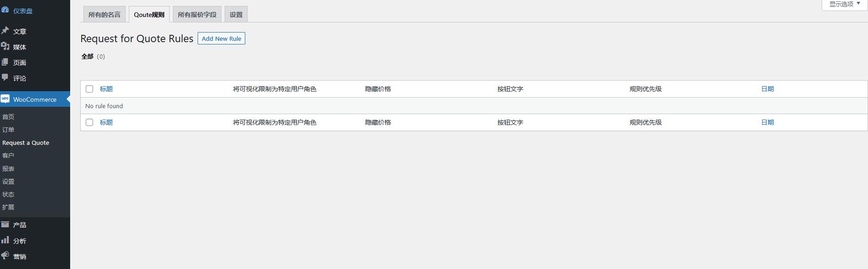The width and height of the screenshot is (868, 269).
Task: Click footer column 按钮文字
Action: coord(510,122)
